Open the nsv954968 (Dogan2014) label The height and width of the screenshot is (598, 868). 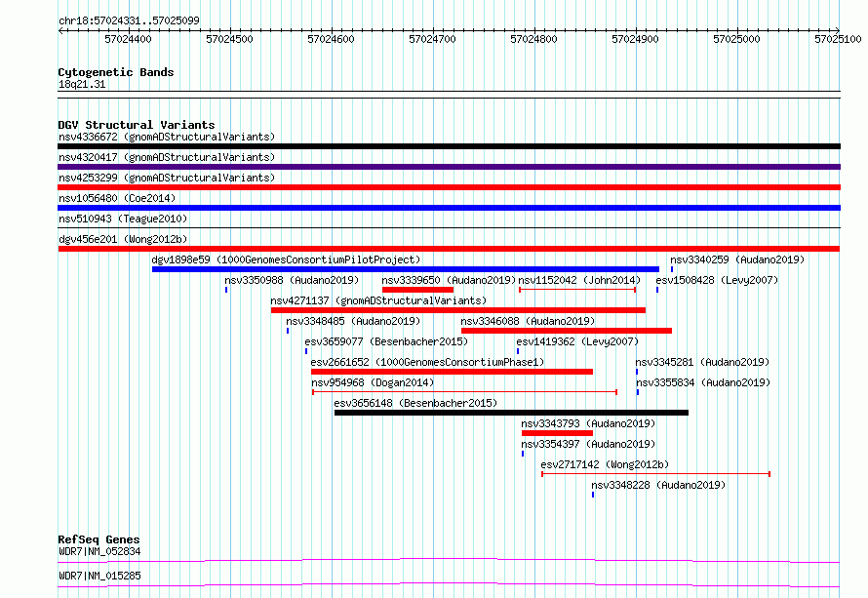coord(373,382)
